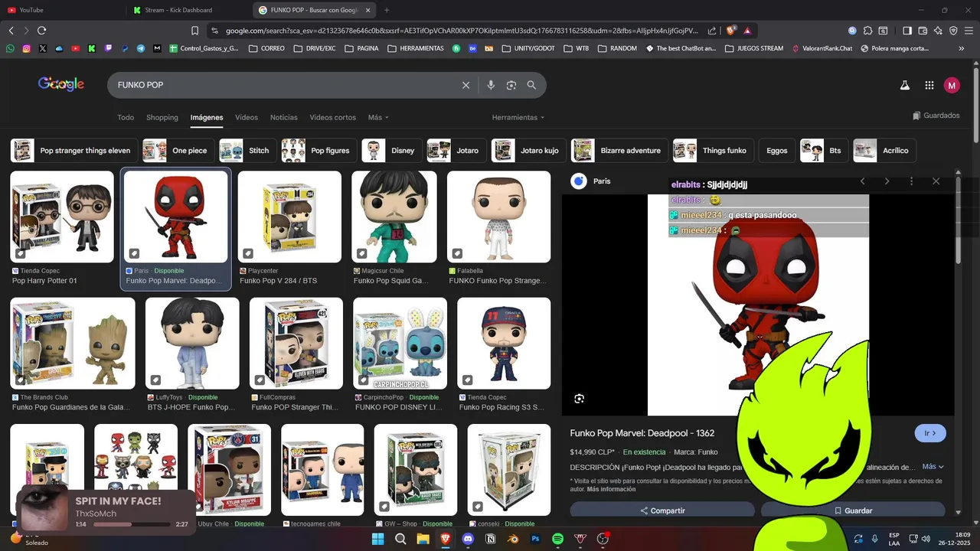Filter by Pop stranger things eleven chip
The image size is (980, 551).
pyautogui.click(x=73, y=151)
